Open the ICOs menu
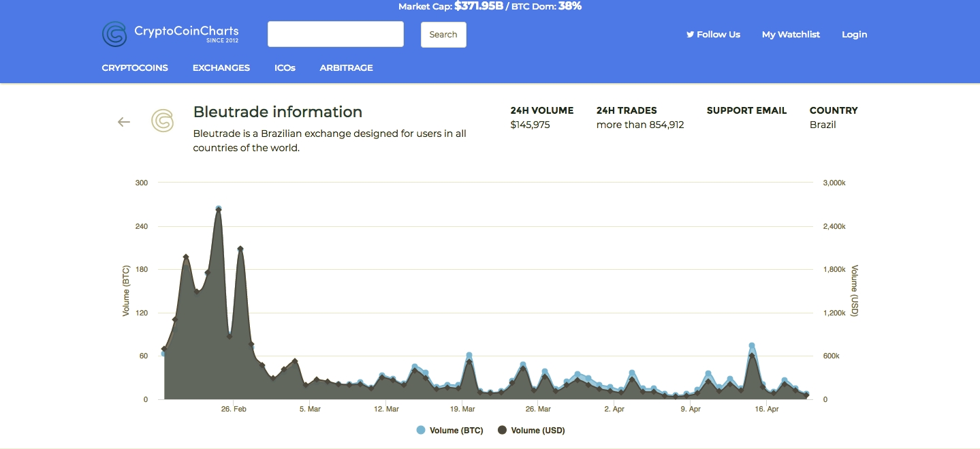980x449 pixels. coord(285,67)
